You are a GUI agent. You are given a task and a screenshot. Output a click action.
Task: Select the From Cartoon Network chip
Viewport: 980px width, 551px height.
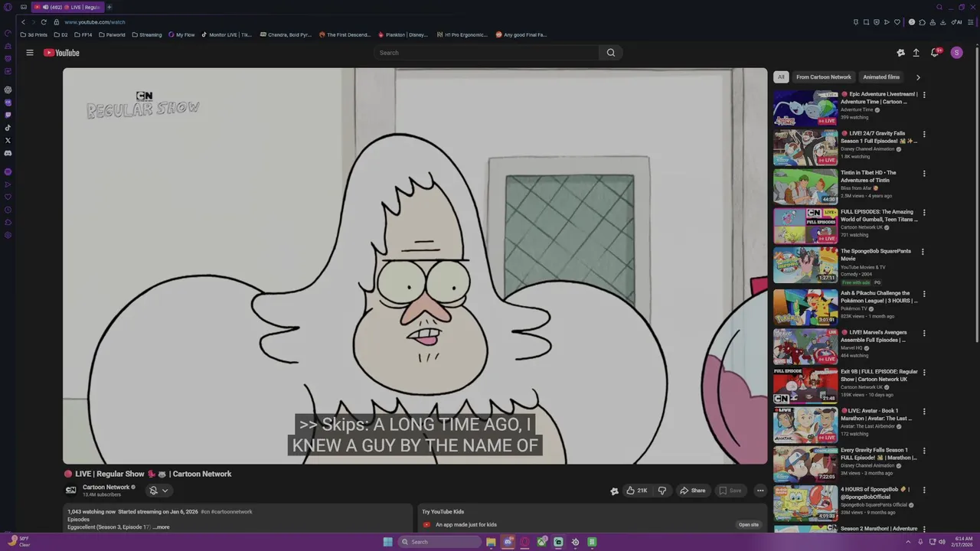click(x=823, y=77)
